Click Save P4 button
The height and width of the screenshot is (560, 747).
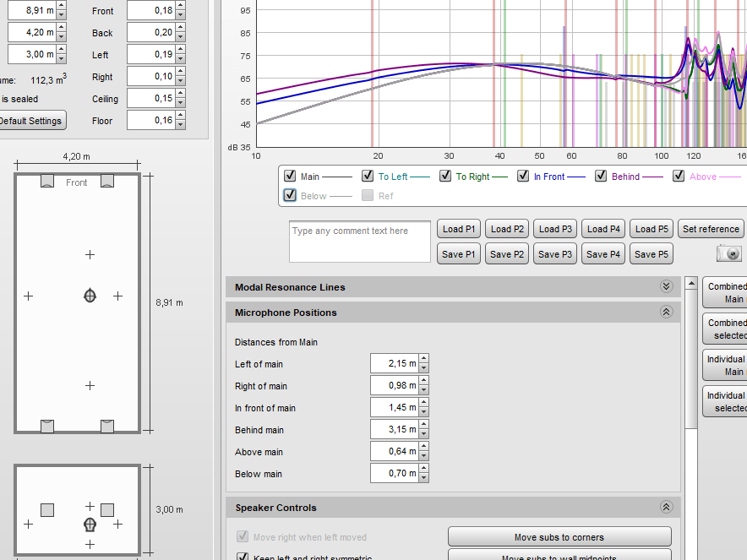tap(603, 254)
